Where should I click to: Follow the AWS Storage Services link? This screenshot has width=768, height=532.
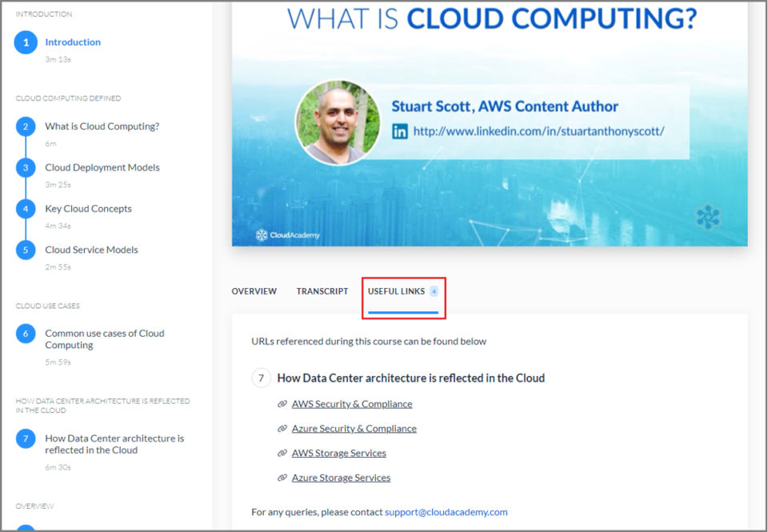(x=339, y=453)
